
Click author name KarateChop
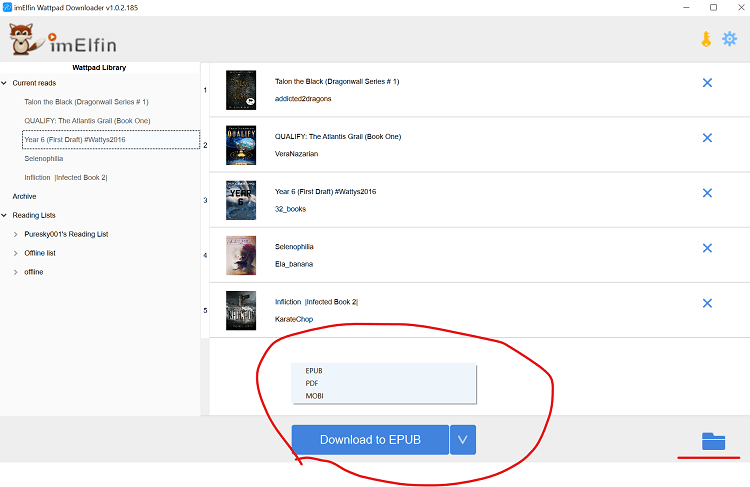pyautogui.click(x=294, y=319)
